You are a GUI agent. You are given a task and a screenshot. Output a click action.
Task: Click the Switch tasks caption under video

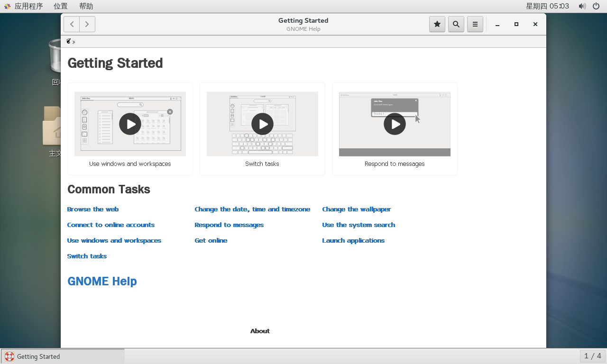[262, 164]
